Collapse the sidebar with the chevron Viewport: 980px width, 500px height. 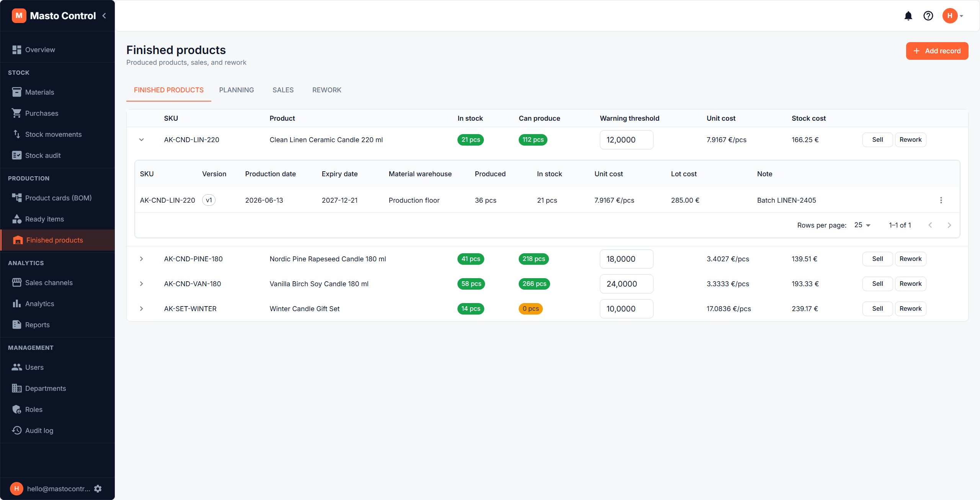(x=104, y=16)
